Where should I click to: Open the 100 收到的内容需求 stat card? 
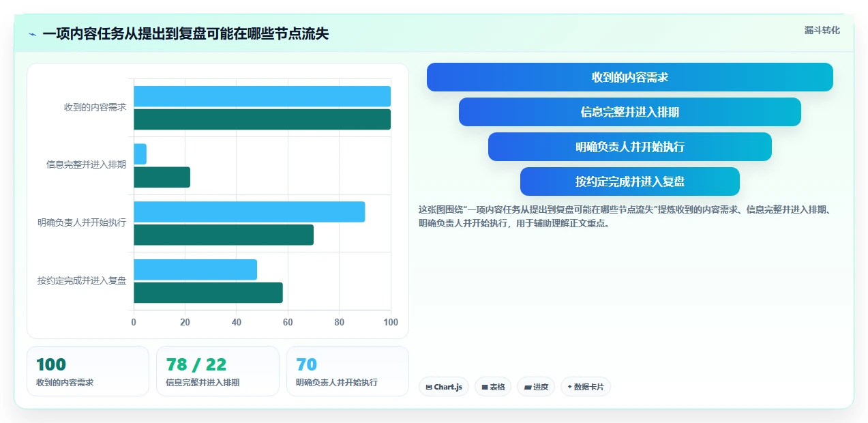88,371
